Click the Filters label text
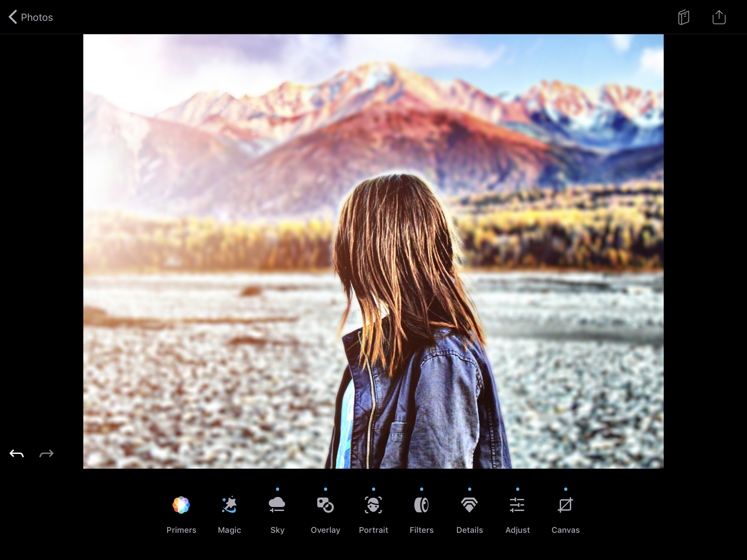The image size is (747, 560). (421, 530)
